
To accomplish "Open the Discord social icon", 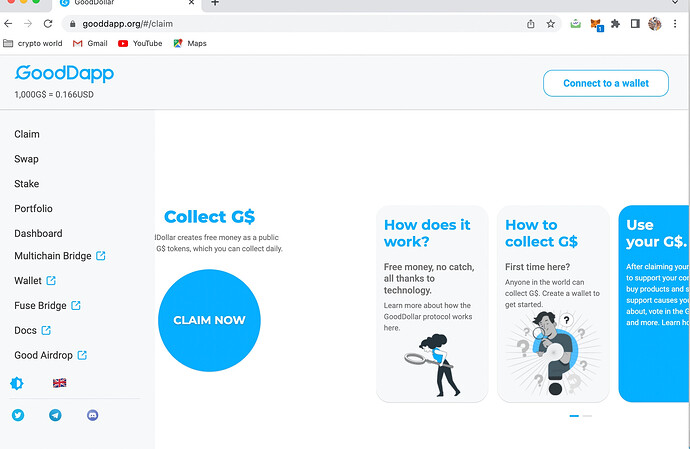I will coord(92,415).
